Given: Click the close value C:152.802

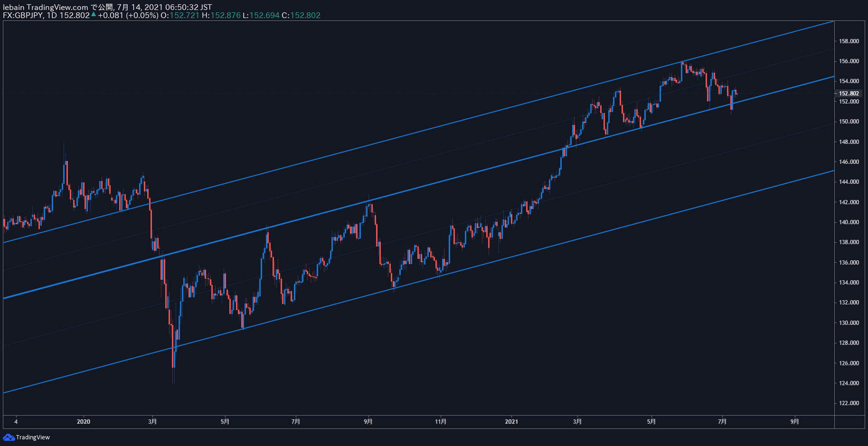Looking at the screenshot, I should pos(301,15).
